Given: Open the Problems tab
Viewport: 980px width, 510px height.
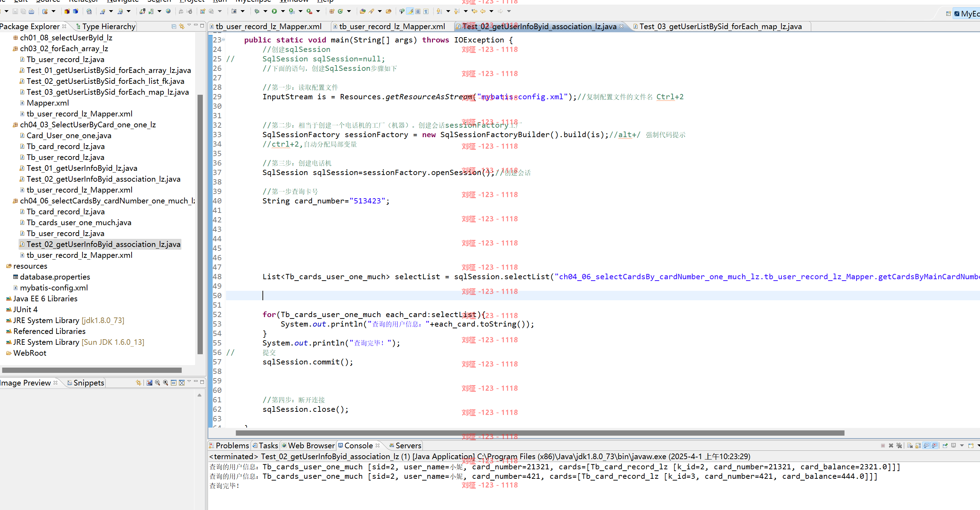Looking at the screenshot, I should 229,445.
